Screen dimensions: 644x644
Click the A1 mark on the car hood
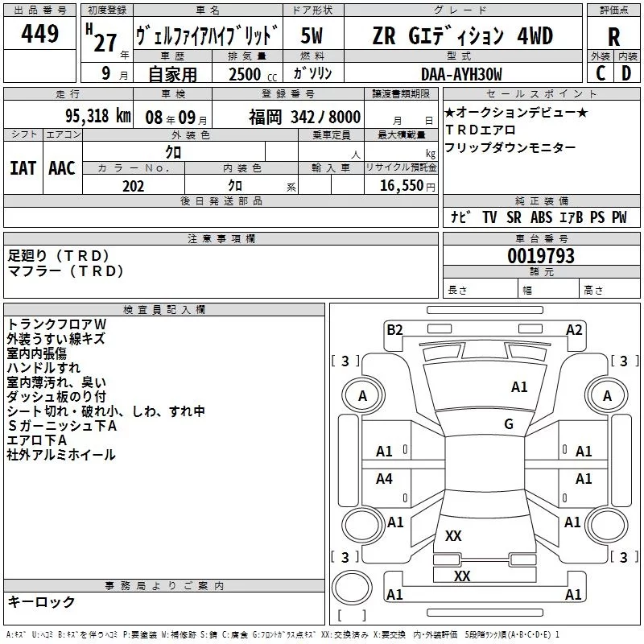click(x=519, y=387)
